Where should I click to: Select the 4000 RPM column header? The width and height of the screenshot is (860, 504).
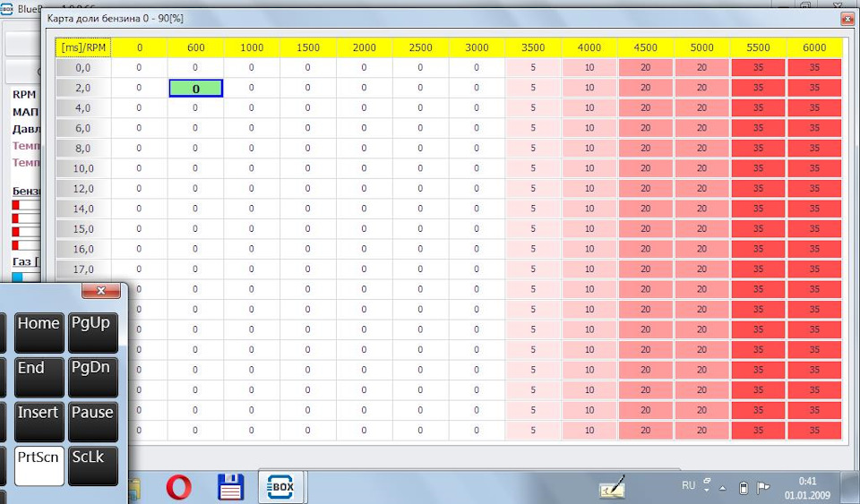pyautogui.click(x=589, y=47)
